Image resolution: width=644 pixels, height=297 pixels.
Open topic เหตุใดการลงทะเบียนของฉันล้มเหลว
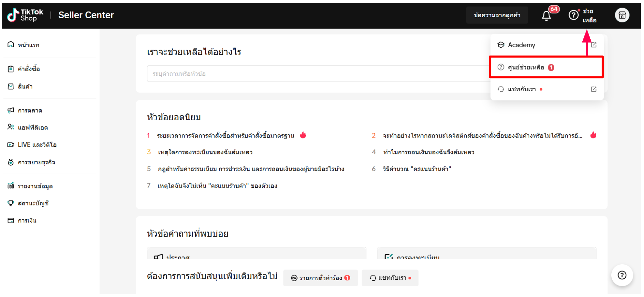click(x=205, y=152)
